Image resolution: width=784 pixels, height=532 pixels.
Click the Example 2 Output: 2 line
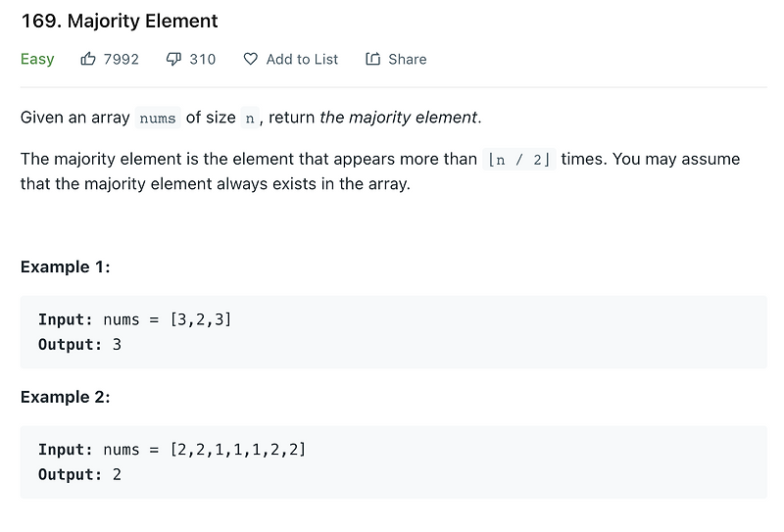click(x=80, y=474)
